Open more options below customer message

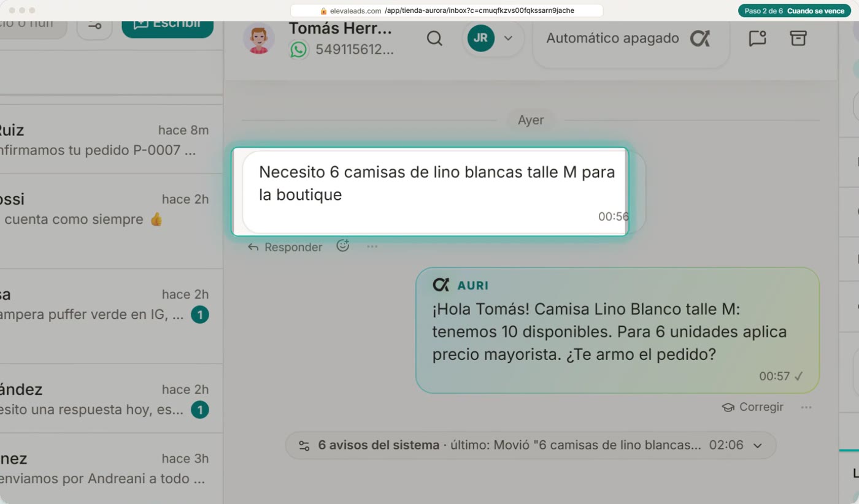(x=372, y=246)
